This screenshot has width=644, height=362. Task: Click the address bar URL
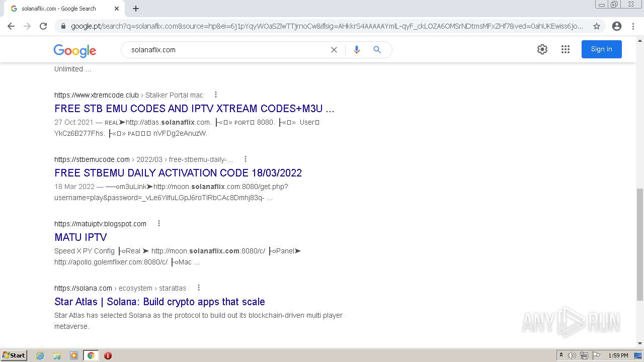(x=327, y=26)
